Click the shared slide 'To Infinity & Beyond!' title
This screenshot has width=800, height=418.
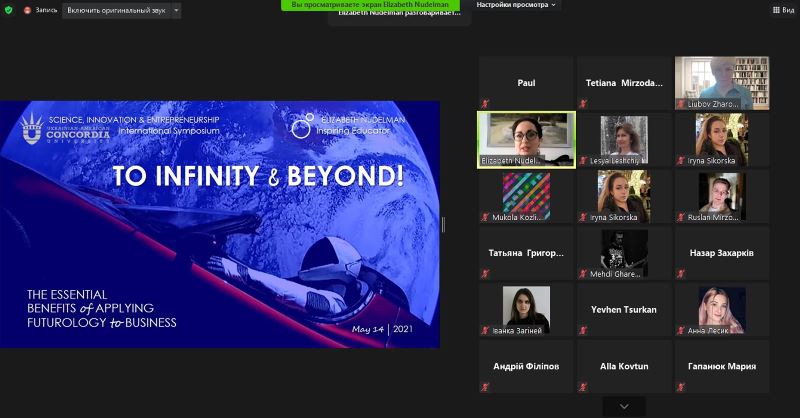258,176
